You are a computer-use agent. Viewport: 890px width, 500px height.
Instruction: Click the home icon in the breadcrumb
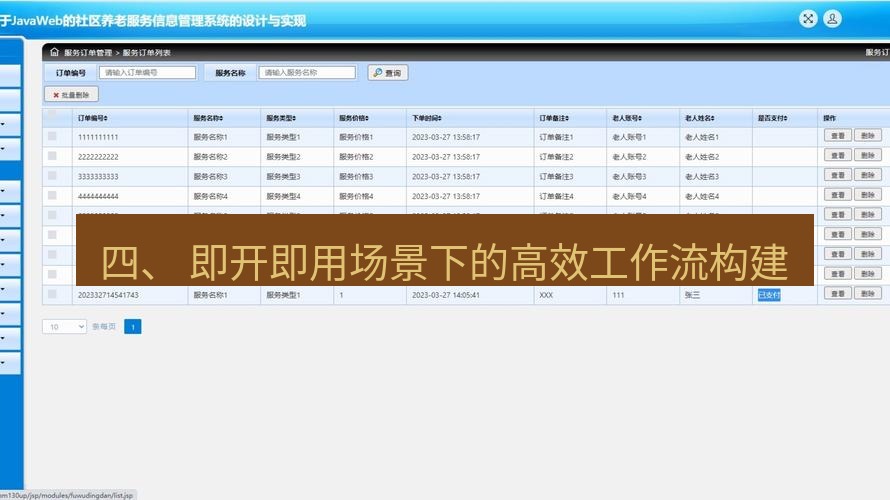pyautogui.click(x=54, y=52)
